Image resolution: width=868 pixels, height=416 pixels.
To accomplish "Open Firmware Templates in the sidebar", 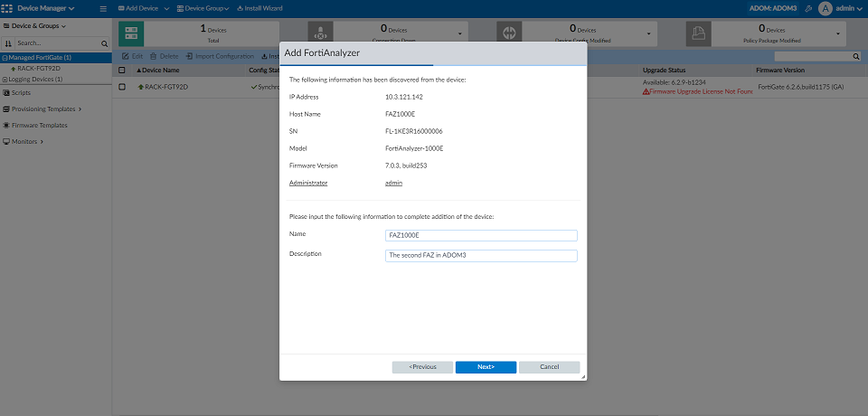I will point(39,125).
